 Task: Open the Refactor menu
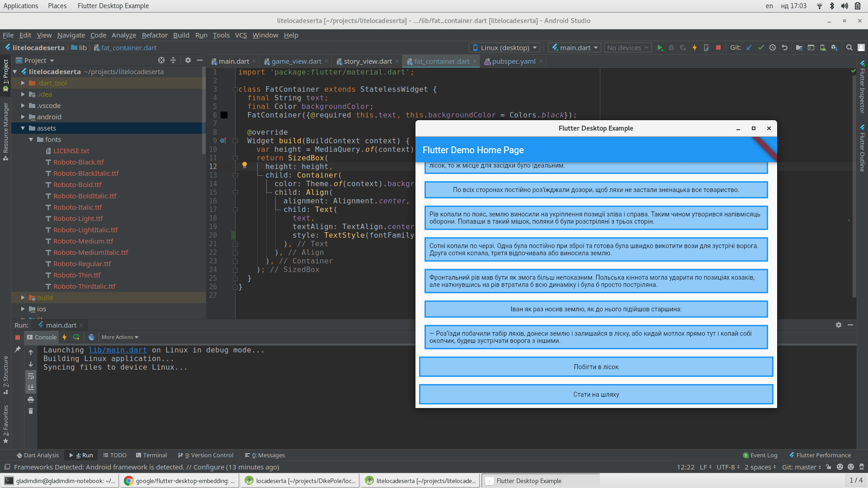[x=155, y=35]
